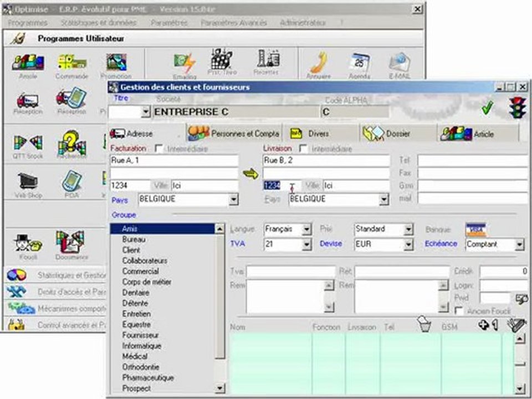Screen dimensions: 532x399
Task: Switch to the Article tab in client dialog
Action: [x=478, y=134]
